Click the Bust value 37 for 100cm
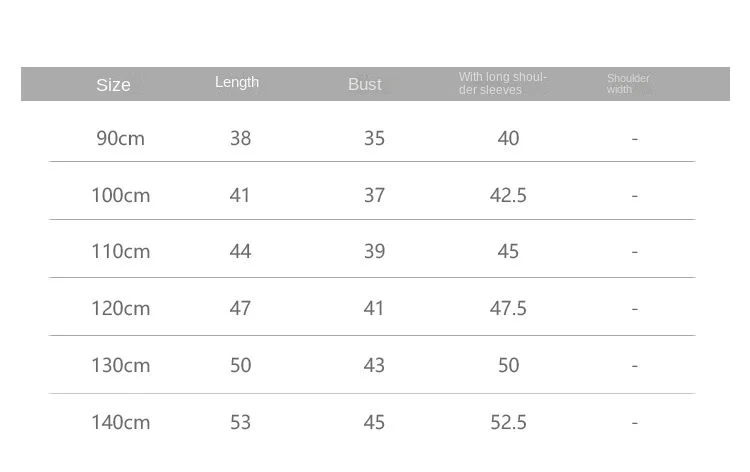Screen dimensions: 750x472 374,195
